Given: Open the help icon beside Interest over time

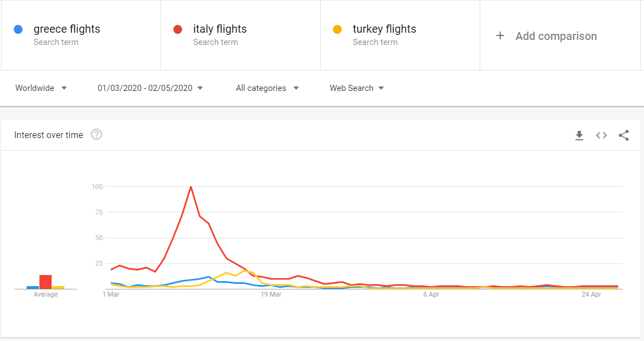Looking at the screenshot, I should click(x=97, y=135).
